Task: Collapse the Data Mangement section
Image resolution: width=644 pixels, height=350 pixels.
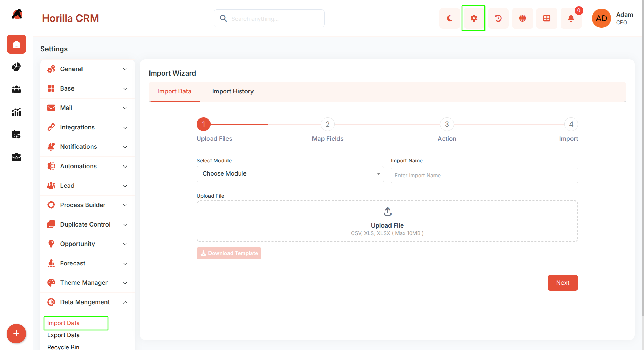Action: (87, 302)
